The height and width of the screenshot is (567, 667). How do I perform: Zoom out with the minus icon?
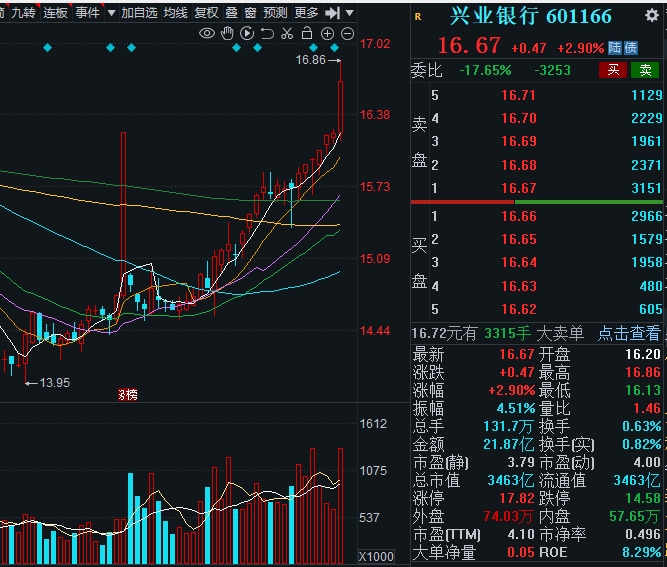click(347, 33)
